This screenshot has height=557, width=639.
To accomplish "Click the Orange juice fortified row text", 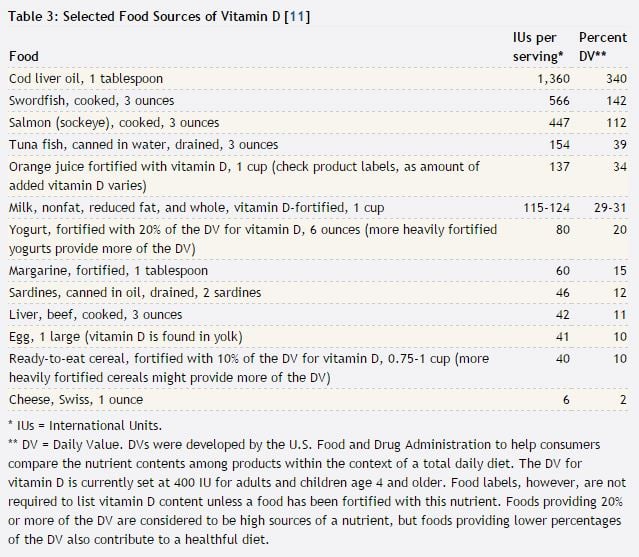I will (x=244, y=176).
